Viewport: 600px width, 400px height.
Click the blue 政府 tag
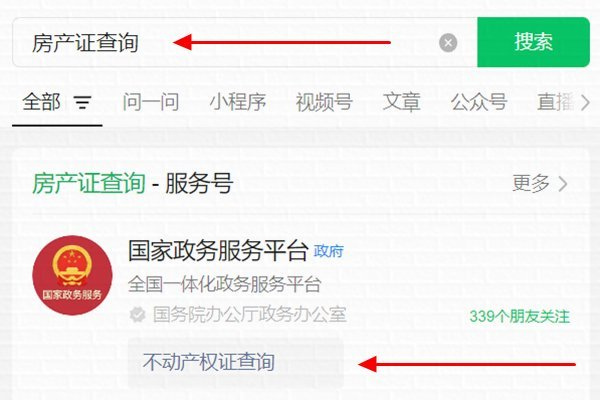click(328, 251)
